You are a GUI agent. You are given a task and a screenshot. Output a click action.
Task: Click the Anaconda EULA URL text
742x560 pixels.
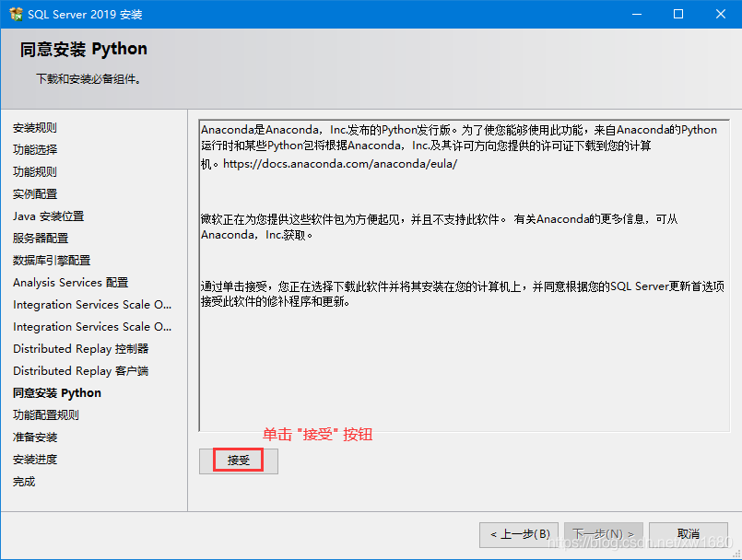pyautogui.click(x=340, y=164)
